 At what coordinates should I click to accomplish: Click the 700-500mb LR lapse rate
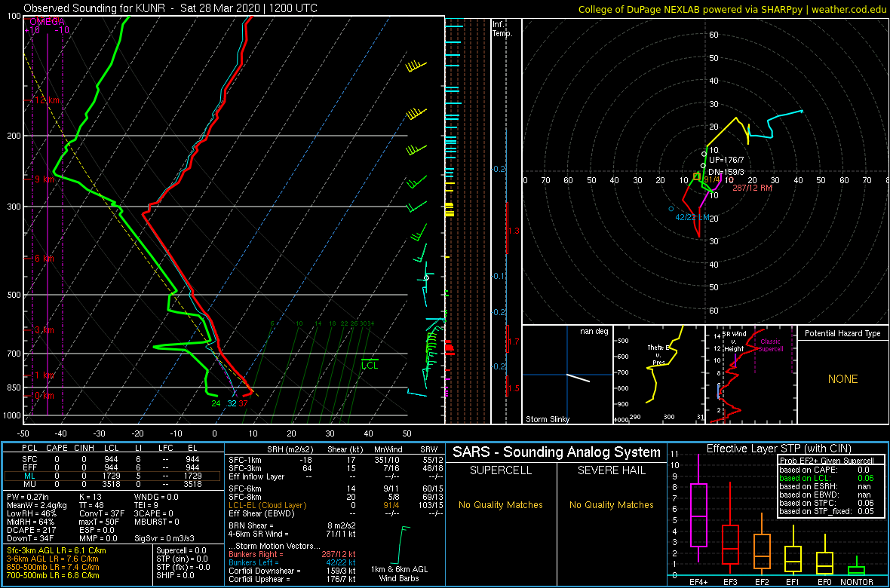[x=53, y=574]
